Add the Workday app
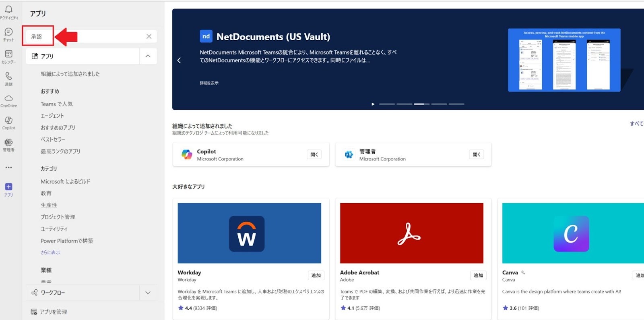The width and height of the screenshot is (644, 320). point(316,275)
